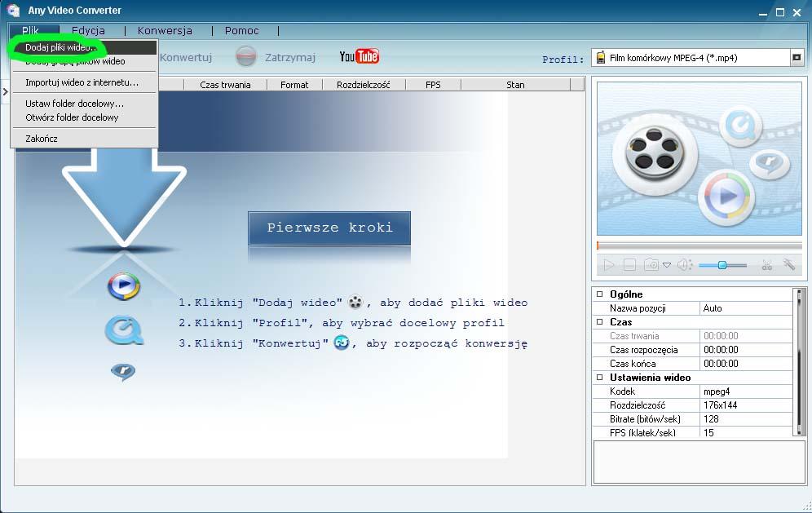Screen dimensions: 812x513
Task: Click the play button under preview
Action: click(609, 265)
